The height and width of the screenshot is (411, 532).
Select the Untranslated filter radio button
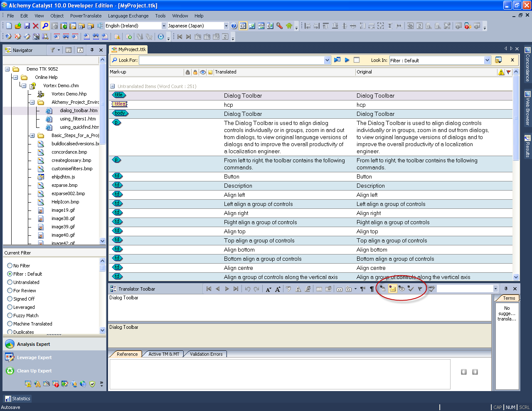point(10,282)
